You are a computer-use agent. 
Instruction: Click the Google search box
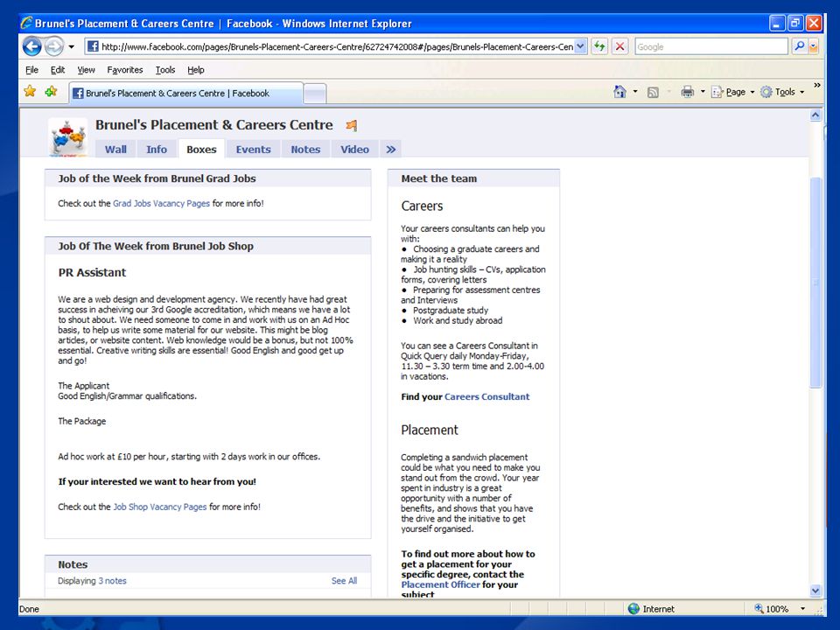click(x=710, y=46)
